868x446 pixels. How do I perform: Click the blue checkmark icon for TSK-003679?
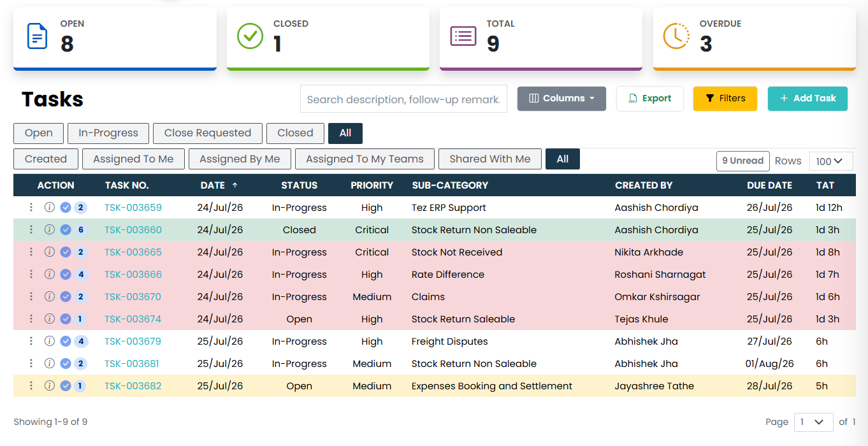[66, 342]
